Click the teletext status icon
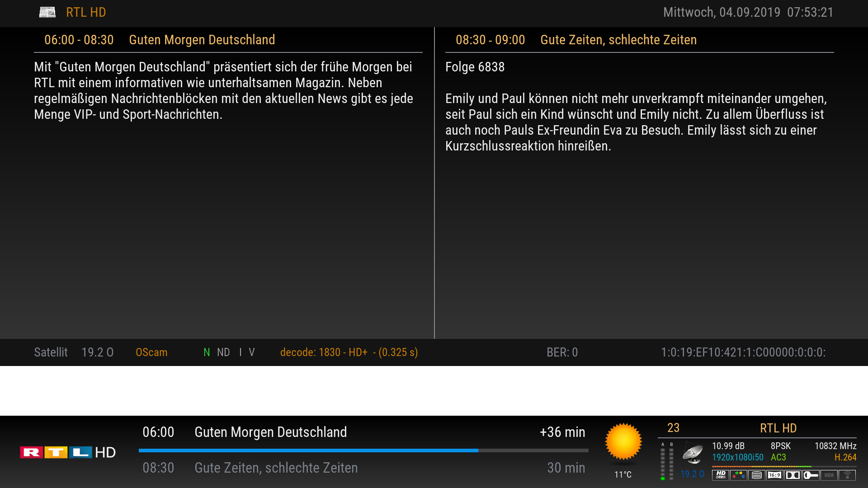Viewport: 868px width, 488px height. click(756, 475)
